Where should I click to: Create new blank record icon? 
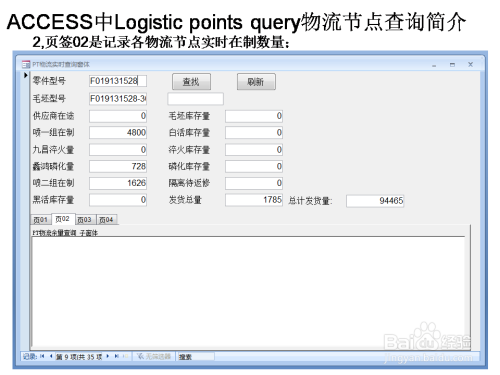(x=125, y=356)
